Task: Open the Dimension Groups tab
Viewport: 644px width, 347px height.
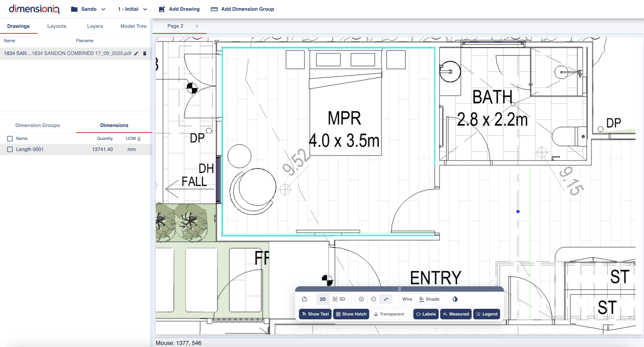Action: point(37,125)
